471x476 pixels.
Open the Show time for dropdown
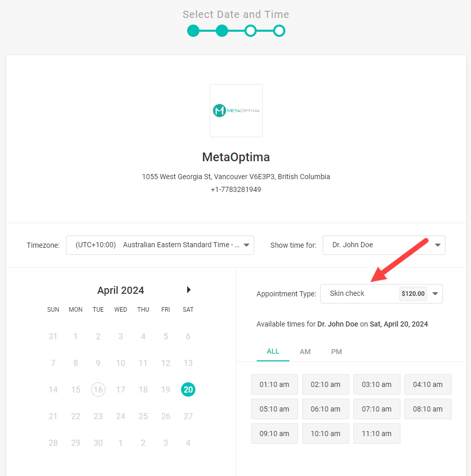(x=384, y=245)
